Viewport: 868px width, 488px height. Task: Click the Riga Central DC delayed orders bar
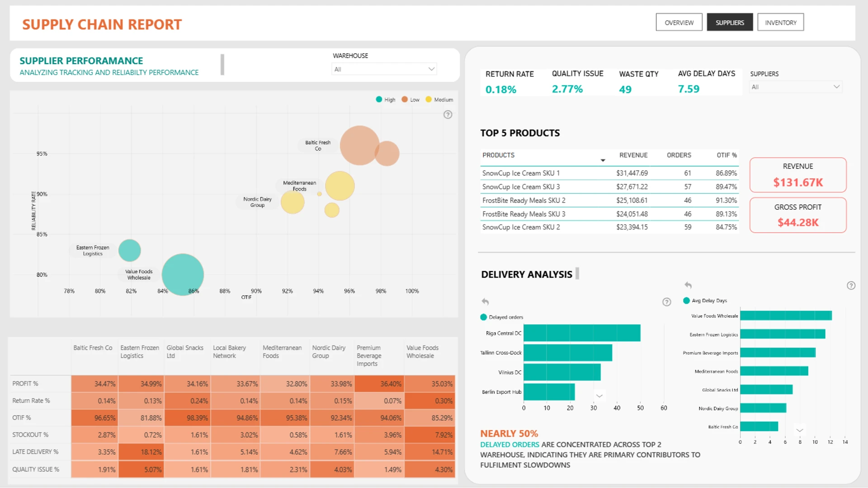(x=582, y=333)
